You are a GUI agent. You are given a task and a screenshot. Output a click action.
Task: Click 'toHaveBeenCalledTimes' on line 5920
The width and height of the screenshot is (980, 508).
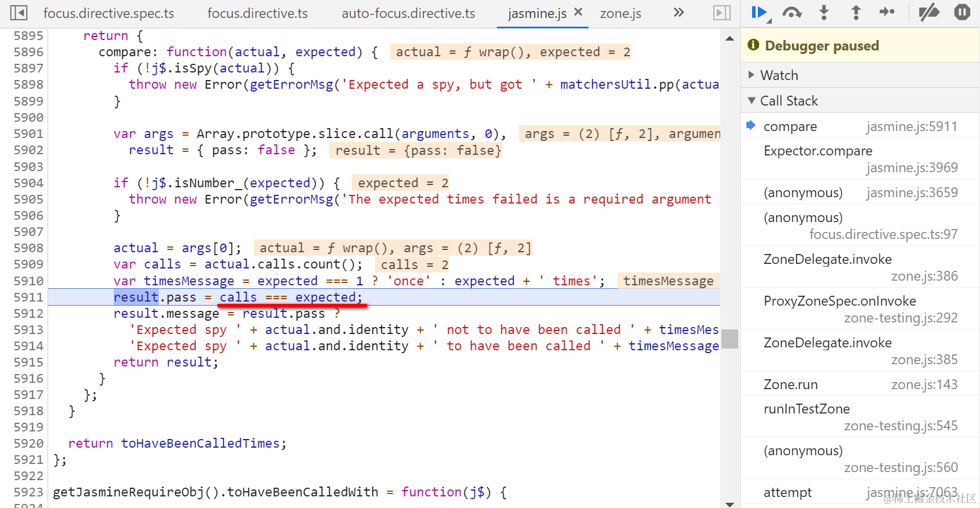tap(200, 444)
